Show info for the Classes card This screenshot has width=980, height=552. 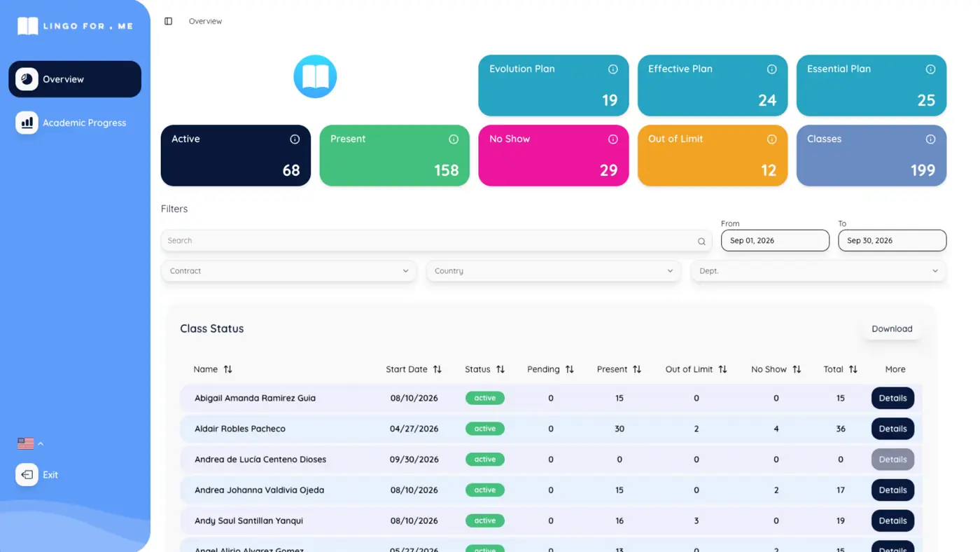(931, 139)
